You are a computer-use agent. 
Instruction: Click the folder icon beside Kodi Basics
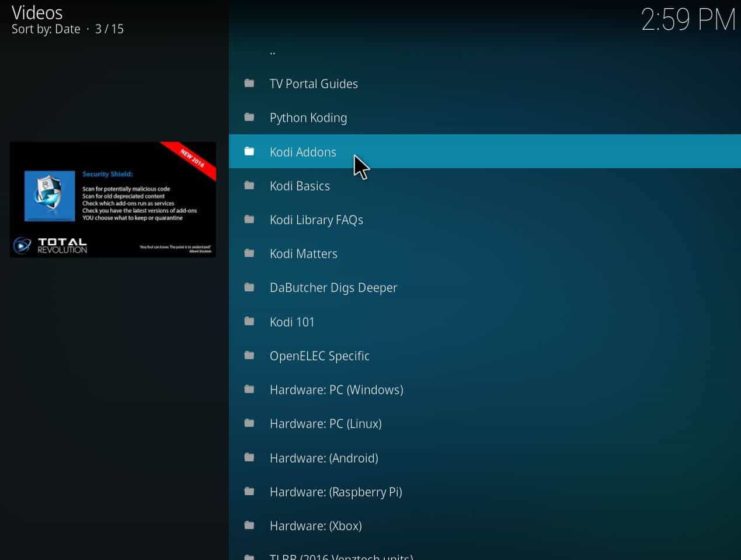click(249, 186)
